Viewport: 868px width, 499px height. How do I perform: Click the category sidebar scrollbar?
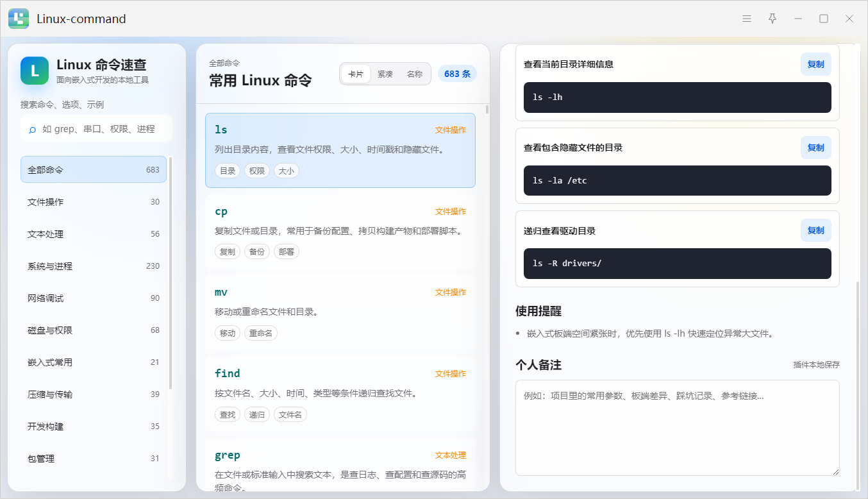(x=171, y=273)
